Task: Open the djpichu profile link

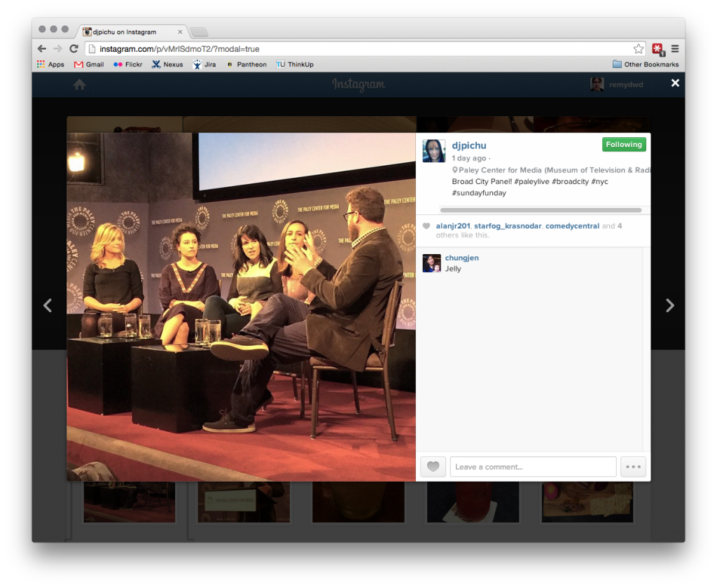Action: [469, 146]
